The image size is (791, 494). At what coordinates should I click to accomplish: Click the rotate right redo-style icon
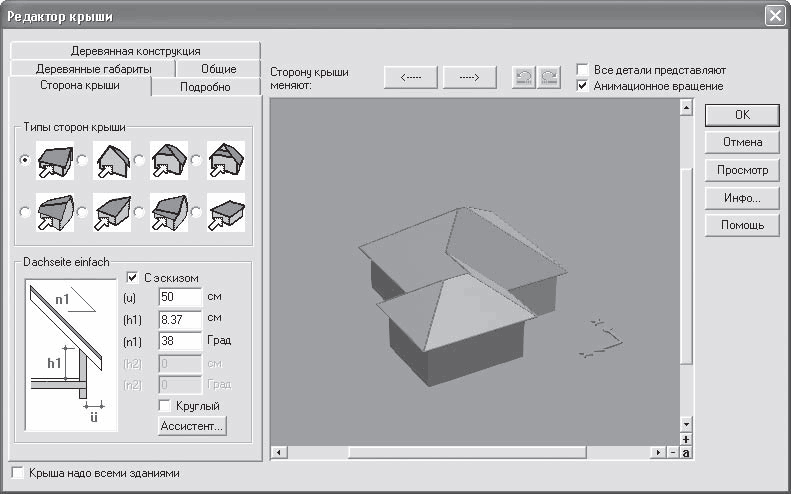click(x=549, y=77)
